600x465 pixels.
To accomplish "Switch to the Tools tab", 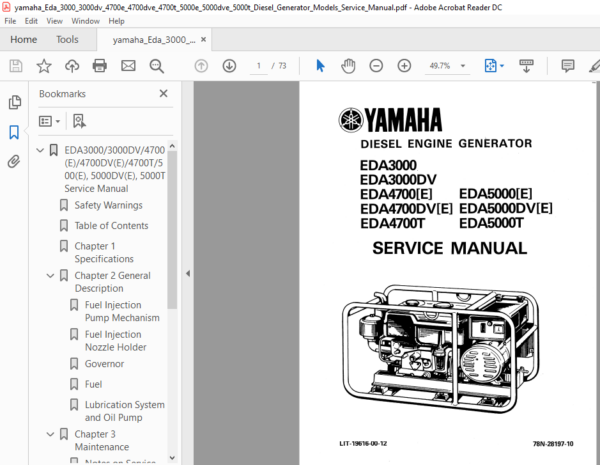I will pyautogui.click(x=67, y=39).
